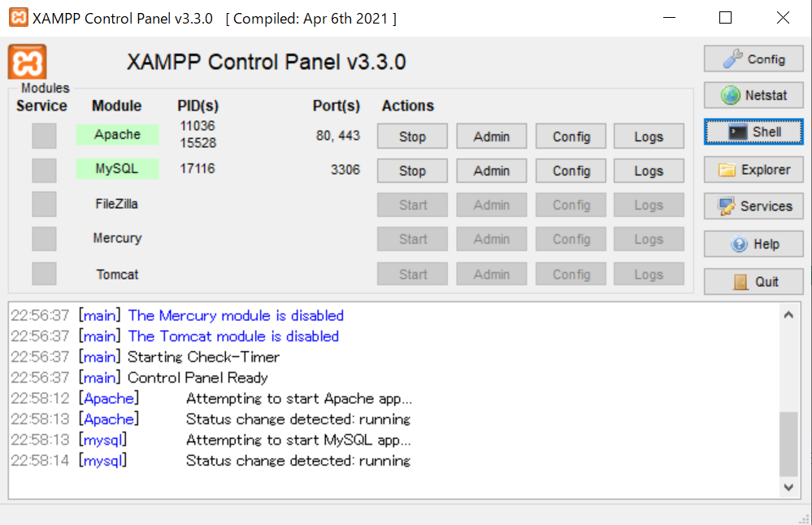Click the log scrollbar thumb
Viewport: 812px width, 525px height.
point(788,444)
